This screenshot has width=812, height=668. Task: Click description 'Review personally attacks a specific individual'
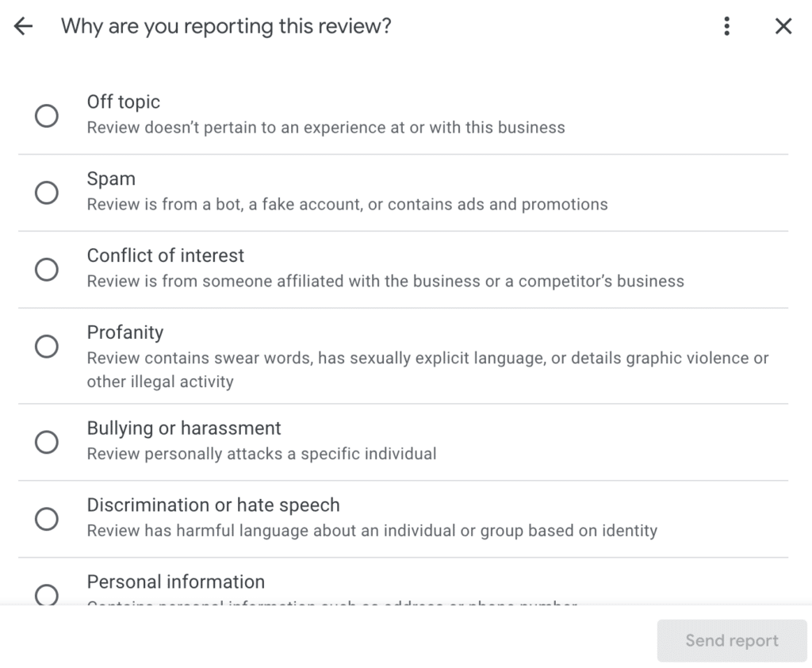[262, 454]
